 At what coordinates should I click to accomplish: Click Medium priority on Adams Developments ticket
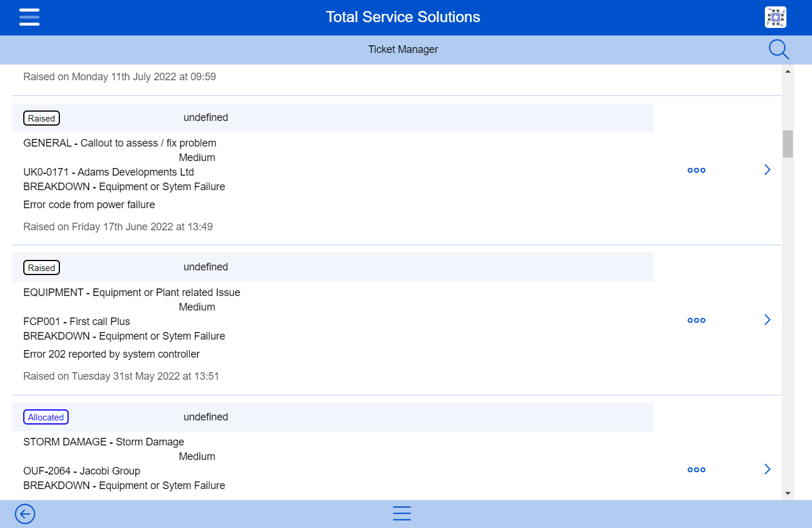(197, 158)
